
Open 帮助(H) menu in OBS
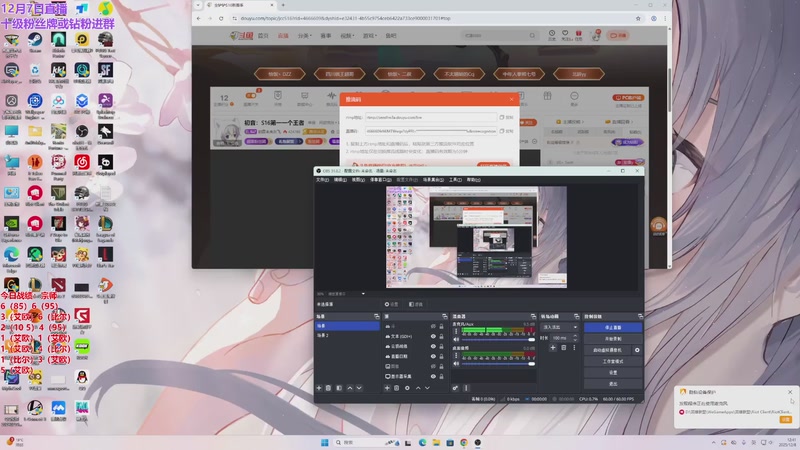coord(473,180)
